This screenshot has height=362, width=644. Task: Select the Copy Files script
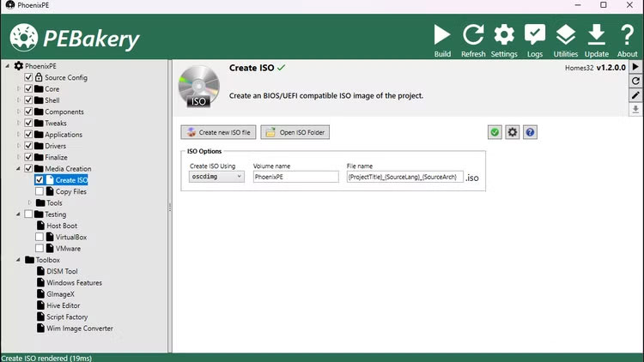coord(71,191)
